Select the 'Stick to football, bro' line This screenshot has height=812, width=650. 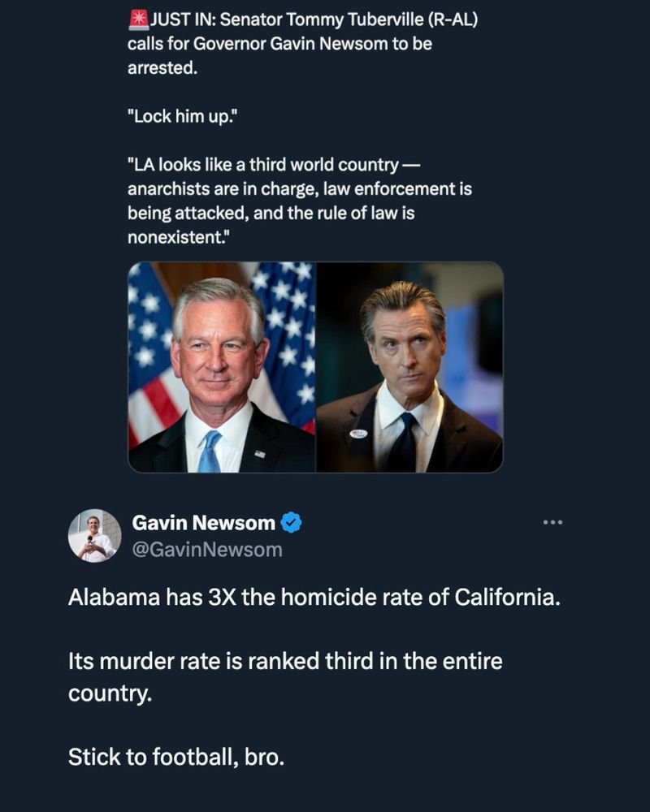click(x=179, y=754)
